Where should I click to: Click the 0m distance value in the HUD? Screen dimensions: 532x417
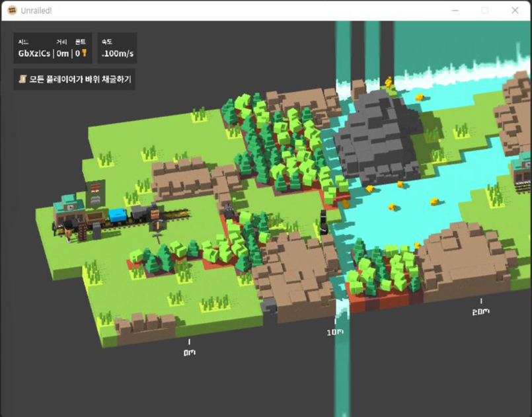click(63, 54)
